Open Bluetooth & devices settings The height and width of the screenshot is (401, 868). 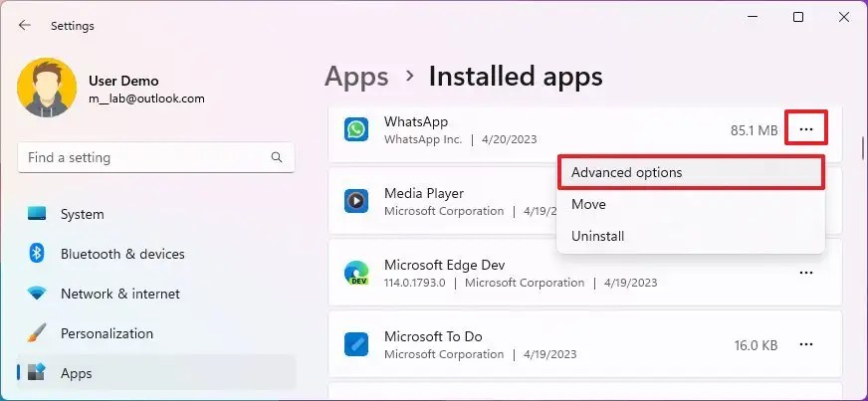tap(156, 254)
